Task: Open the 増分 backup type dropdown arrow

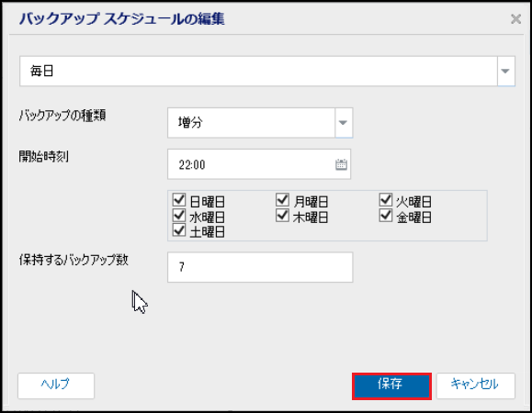Action: point(344,123)
